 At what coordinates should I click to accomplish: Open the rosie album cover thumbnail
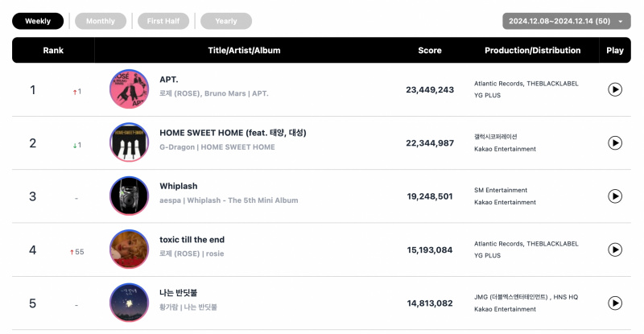pos(129,249)
